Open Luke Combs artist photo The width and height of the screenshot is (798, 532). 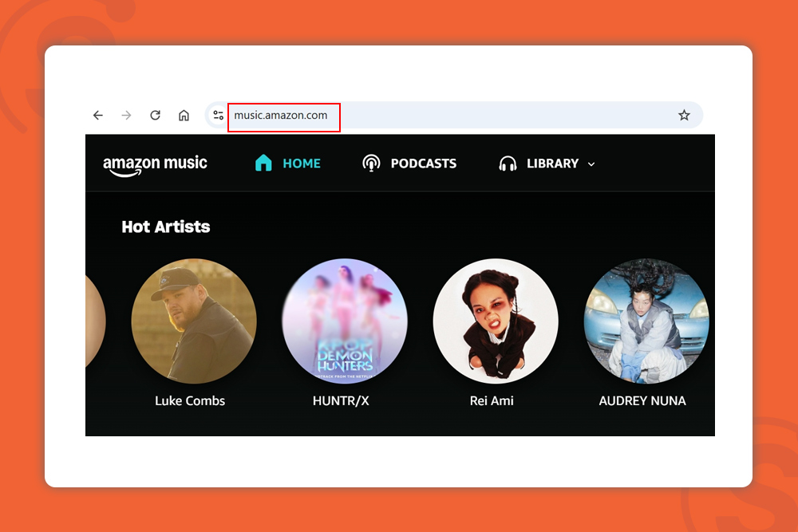(x=194, y=321)
